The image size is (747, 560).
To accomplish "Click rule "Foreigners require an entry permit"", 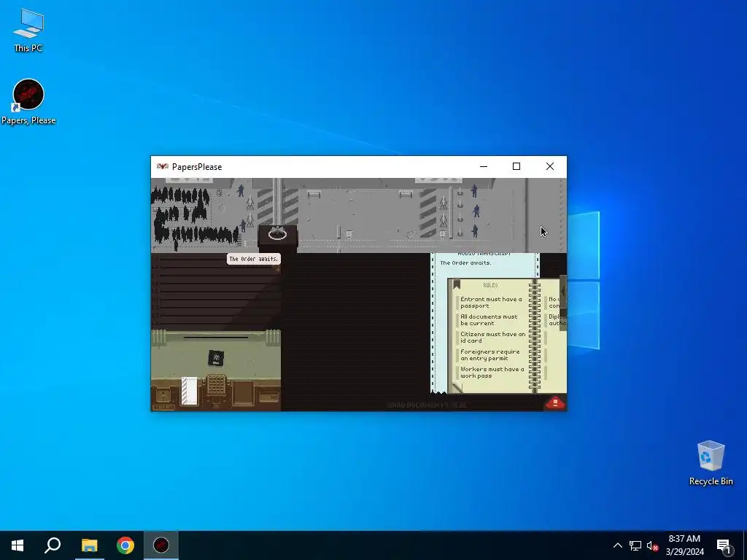I will [x=489, y=355].
